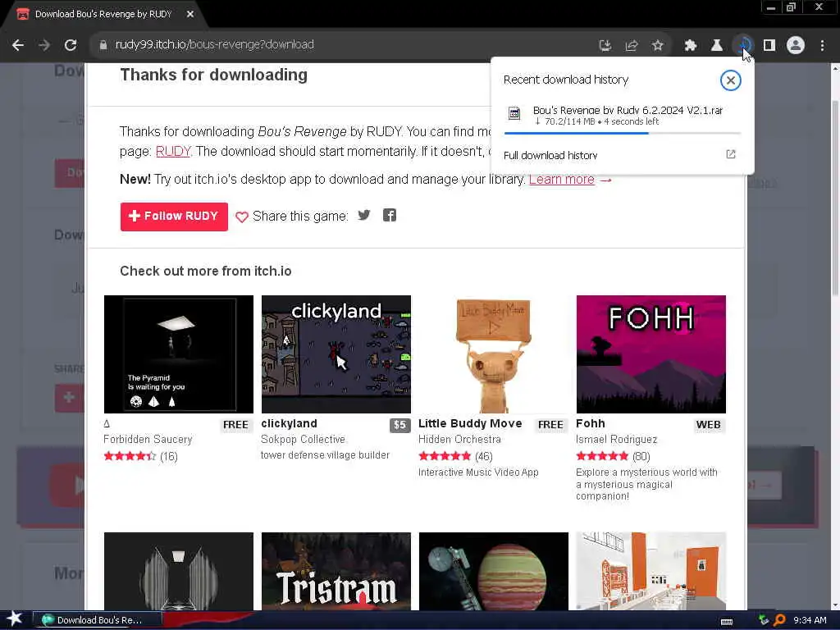Viewport: 840px width, 630px height.
Task: Click the taskbar keyboard icon
Action: point(727,621)
